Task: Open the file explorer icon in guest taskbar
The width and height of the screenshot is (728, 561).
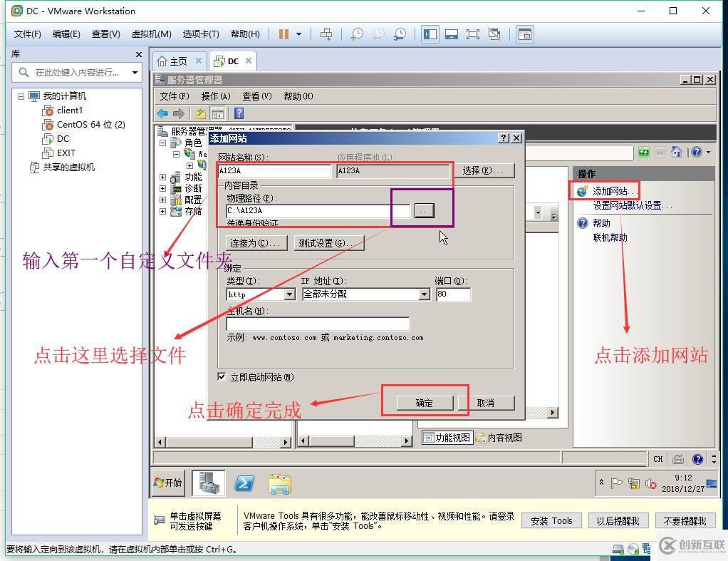Action: coord(280,484)
